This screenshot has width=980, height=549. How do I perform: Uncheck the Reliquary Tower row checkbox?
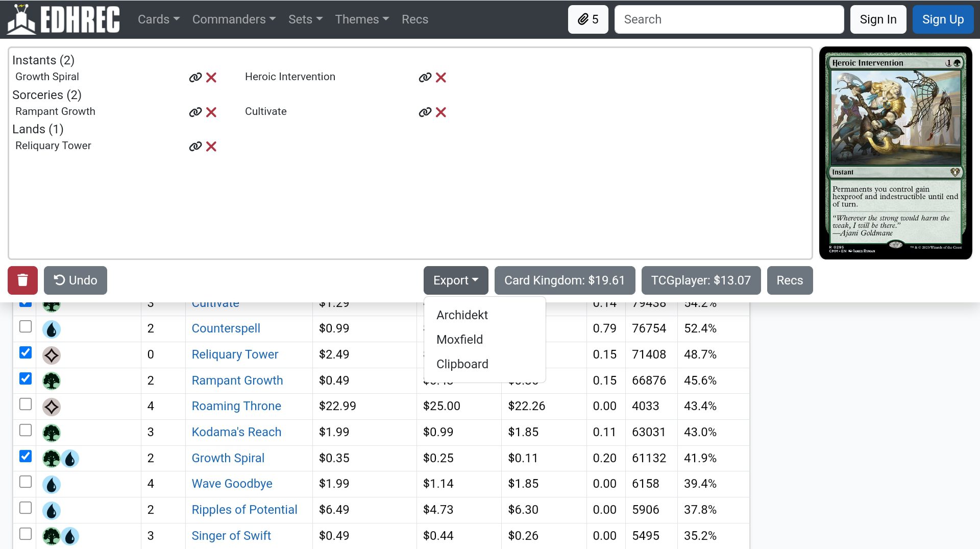26,353
